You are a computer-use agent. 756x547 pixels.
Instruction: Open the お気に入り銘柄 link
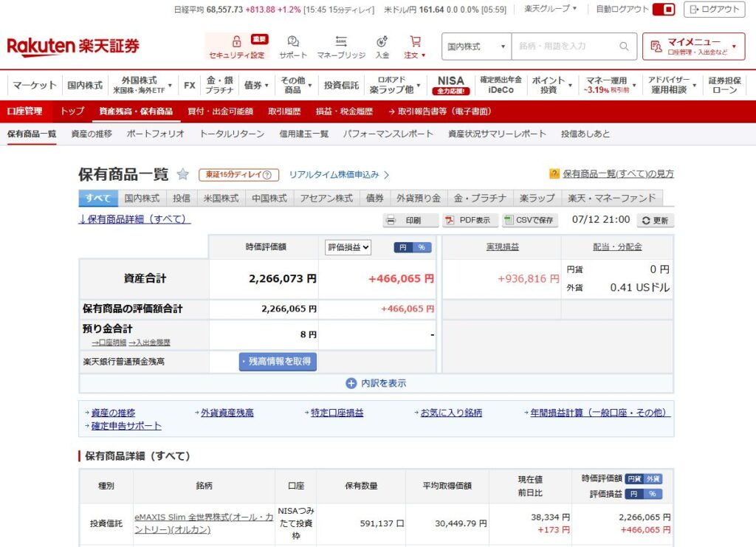[x=451, y=413]
